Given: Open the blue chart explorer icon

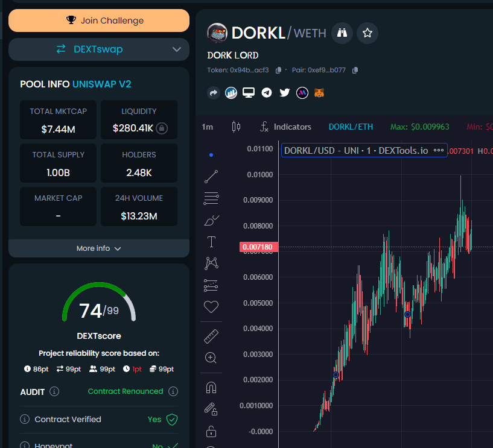Looking at the screenshot, I should (x=231, y=93).
